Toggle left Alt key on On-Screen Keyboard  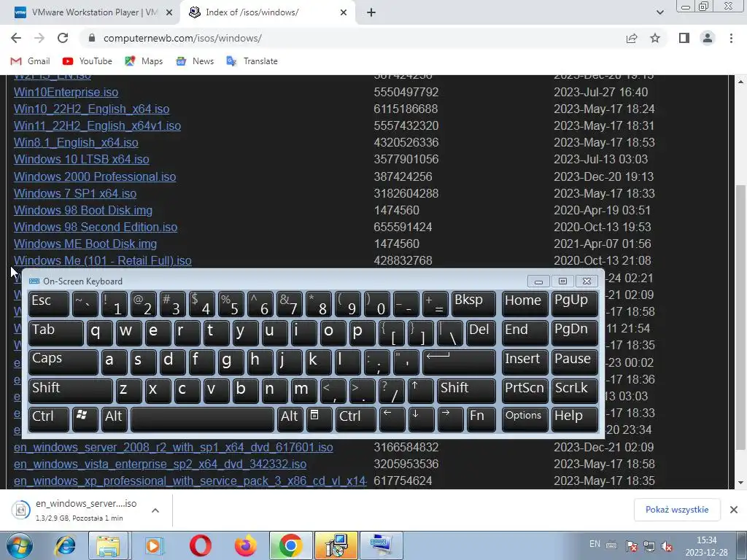(x=115, y=419)
